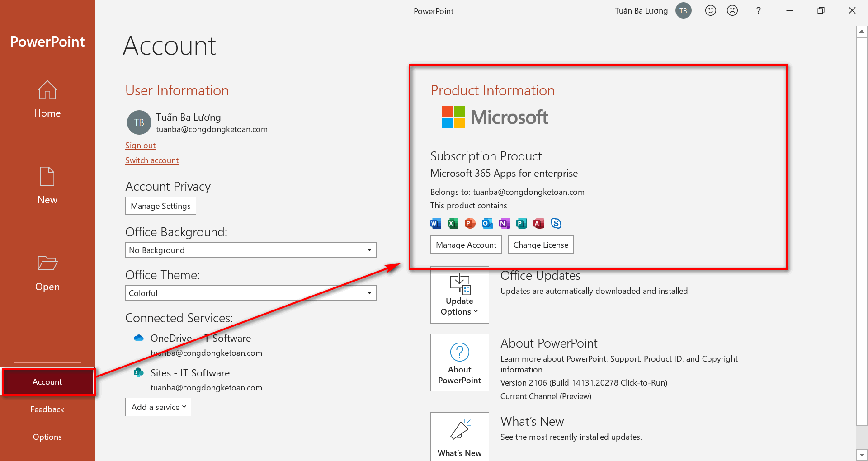Click the Skype for Business icon

tap(556, 223)
